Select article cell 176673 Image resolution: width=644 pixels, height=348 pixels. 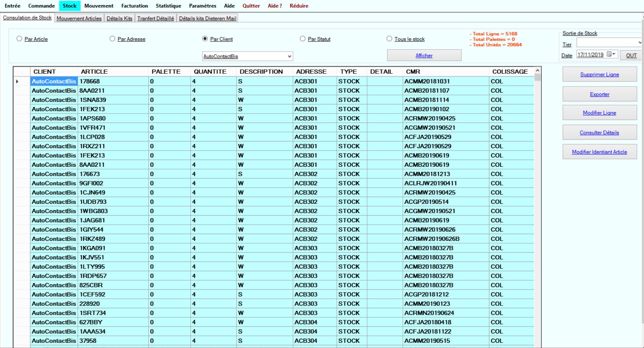tap(113, 174)
